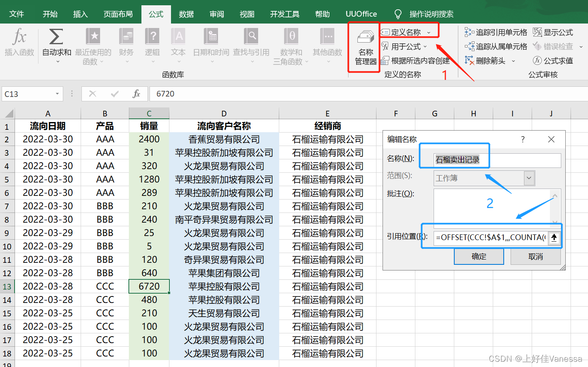The height and width of the screenshot is (367, 588).
Task: Click the AutoSum (自动求和) sigma icon
Action: [56, 36]
